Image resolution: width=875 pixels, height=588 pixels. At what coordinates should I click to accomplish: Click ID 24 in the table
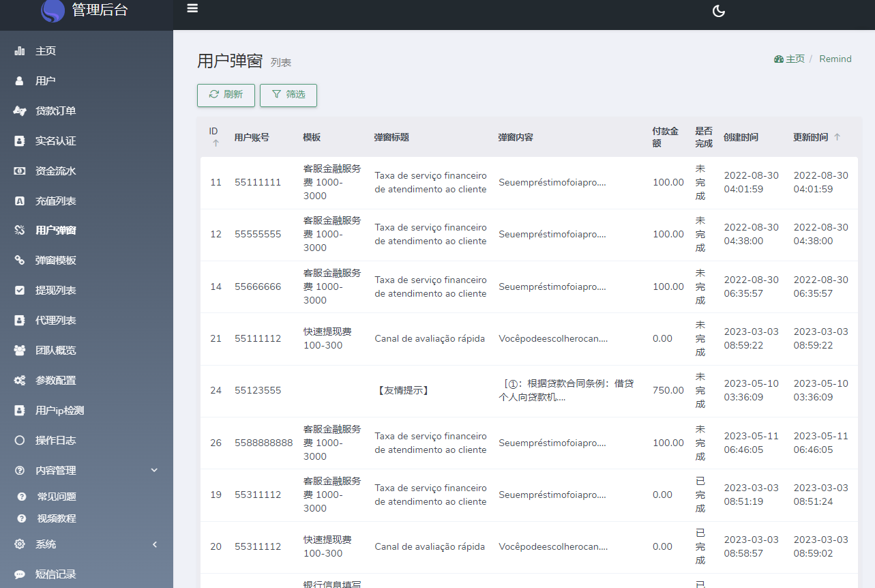point(216,390)
